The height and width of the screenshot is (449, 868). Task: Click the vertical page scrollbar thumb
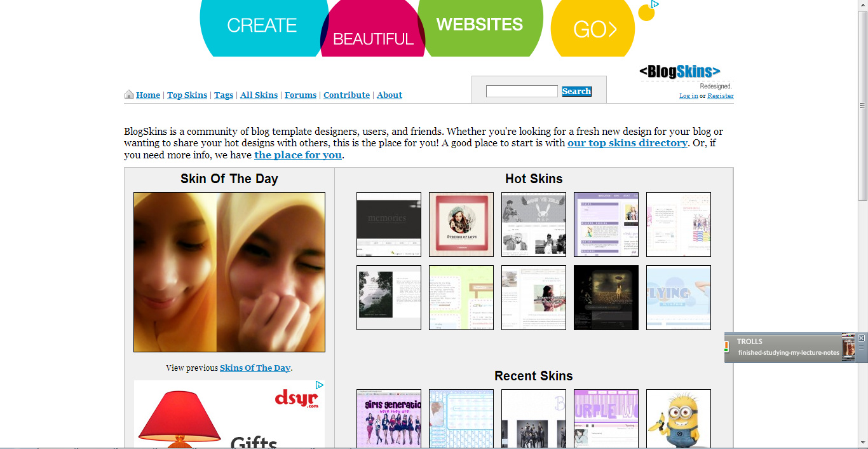(862, 105)
